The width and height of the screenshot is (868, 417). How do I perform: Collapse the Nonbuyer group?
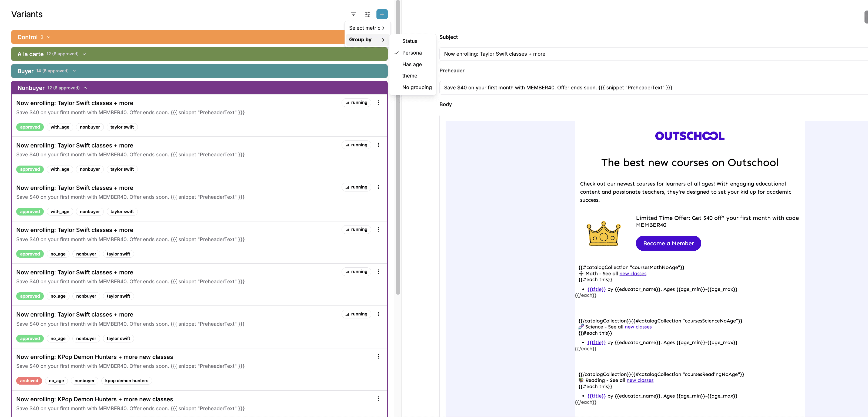[x=85, y=88]
